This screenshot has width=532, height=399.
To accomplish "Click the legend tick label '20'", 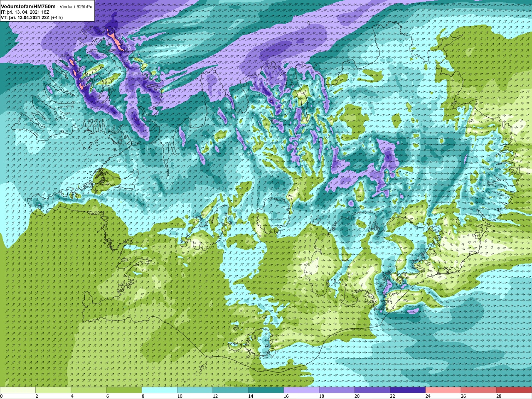I will (357, 396).
